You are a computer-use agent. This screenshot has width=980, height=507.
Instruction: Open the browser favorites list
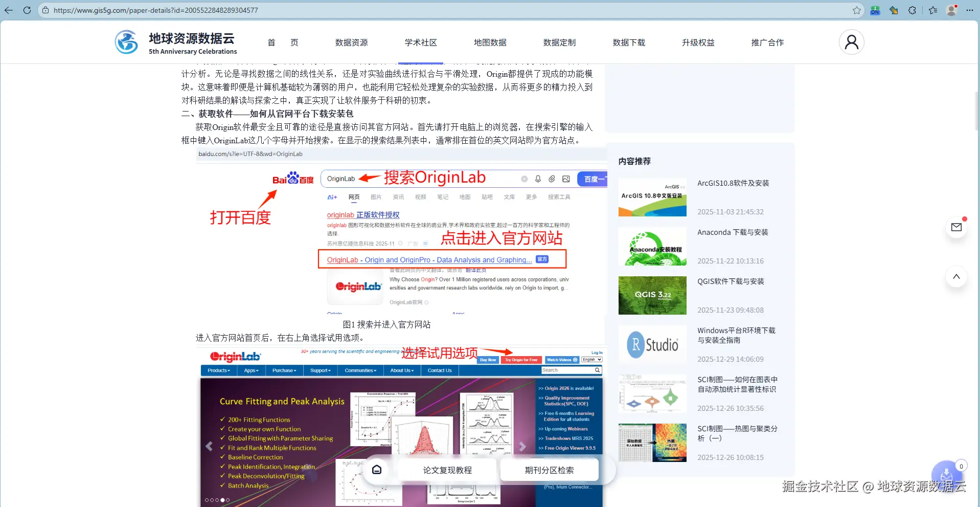(933, 10)
